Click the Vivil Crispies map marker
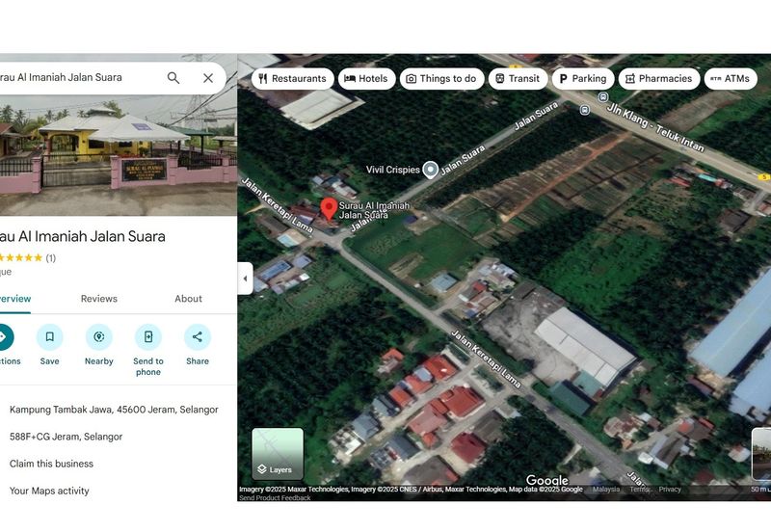The width and height of the screenshot is (771, 532). click(x=431, y=170)
